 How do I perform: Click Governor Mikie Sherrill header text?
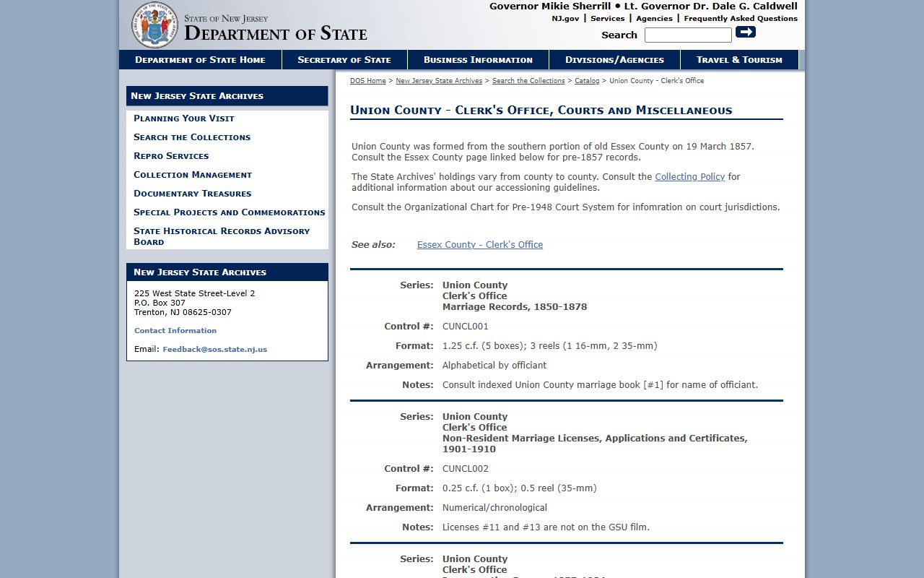[549, 7]
